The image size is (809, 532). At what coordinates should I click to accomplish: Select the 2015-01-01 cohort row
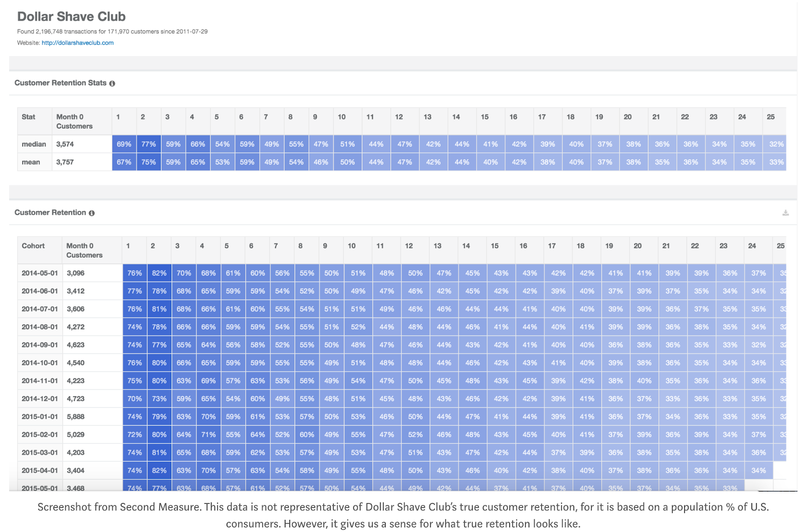click(401, 417)
